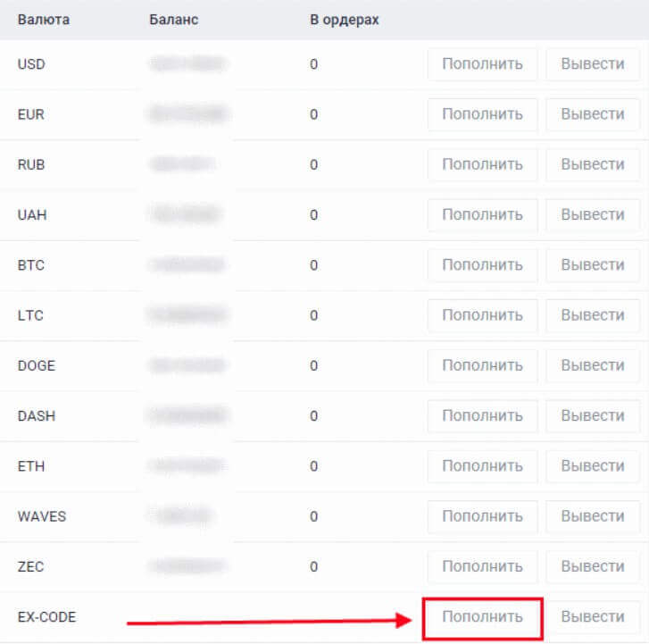The width and height of the screenshot is (649, 644).
Task: Withdraw UAH with Вывести button
Action: pyautogui.click(x=592, y=215)
